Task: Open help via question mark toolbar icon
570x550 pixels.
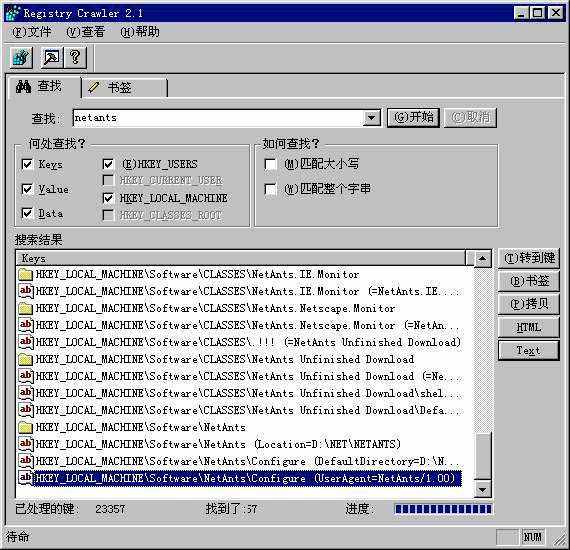Action: click(x=75, y=57)
